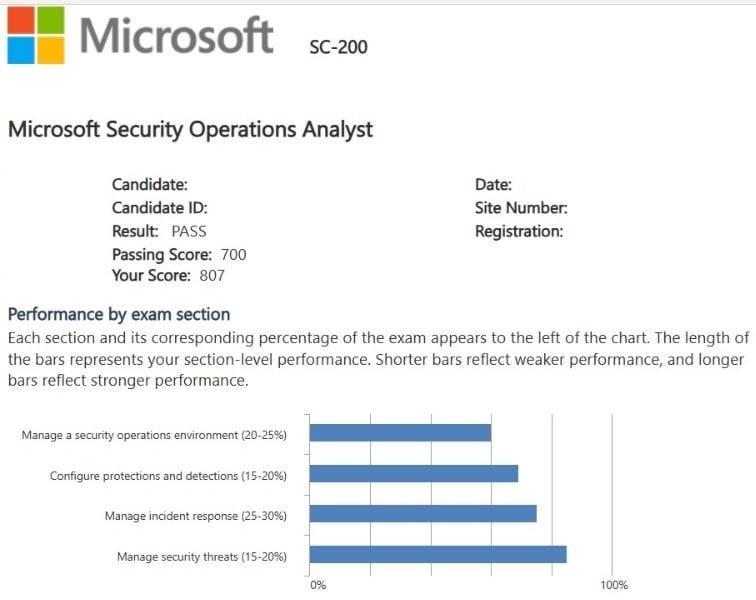Click the Performance by exam section heading

(x=119, y=314)
